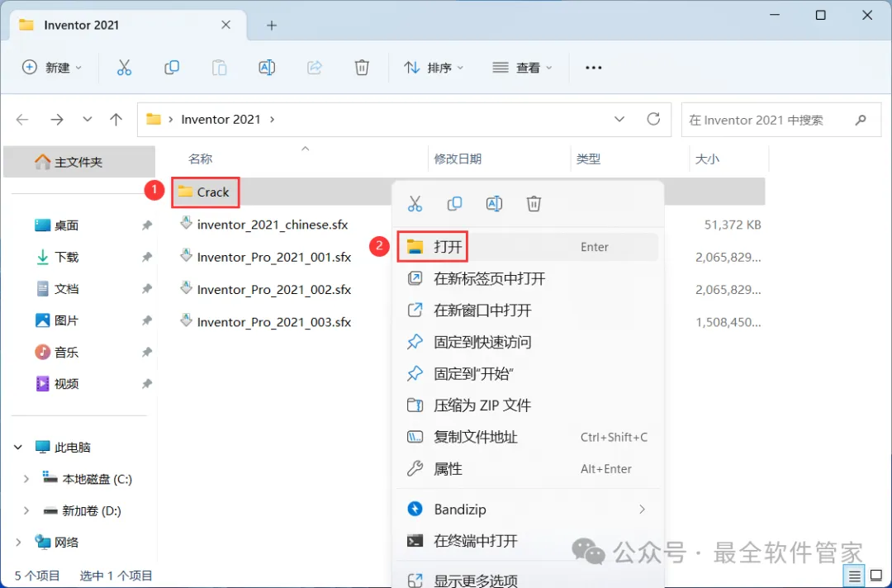Click the Cut icon in the toolbar

pyautogui.click(x=124, y=68)
